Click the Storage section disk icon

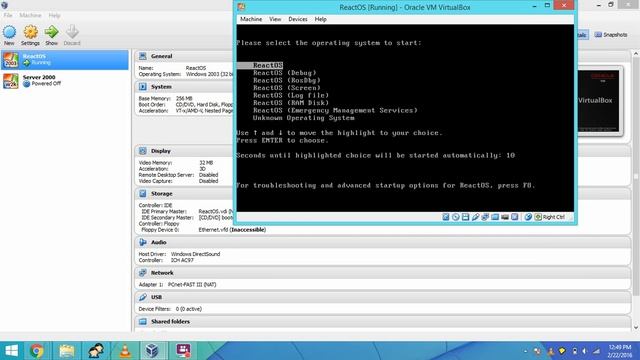pos(142,193)
